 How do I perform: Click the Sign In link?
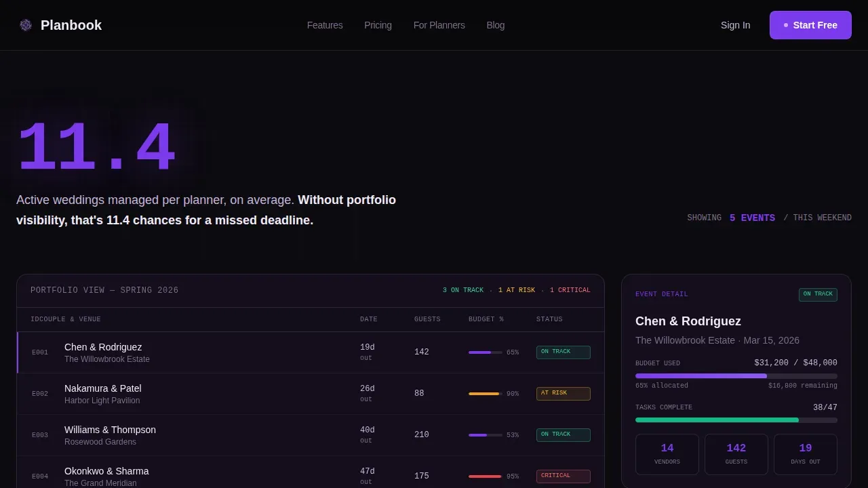point(735,25)
